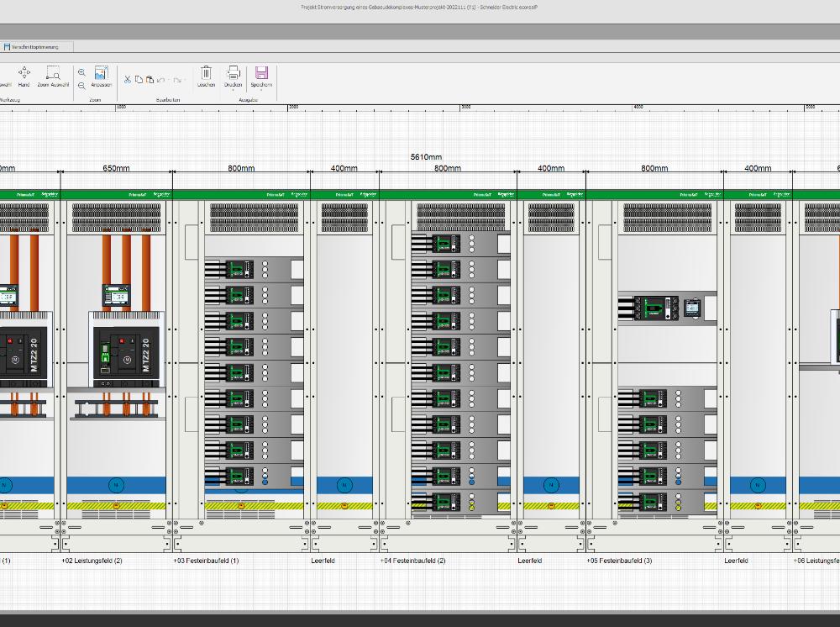The image size is (840, 627).
Task: Print the layout with Drucken
Action: click(233, 76)
